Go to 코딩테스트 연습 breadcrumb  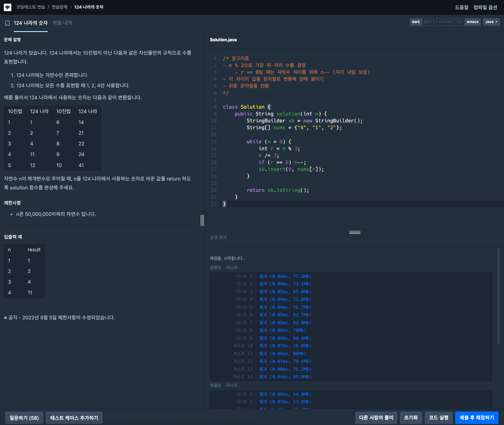31,7
